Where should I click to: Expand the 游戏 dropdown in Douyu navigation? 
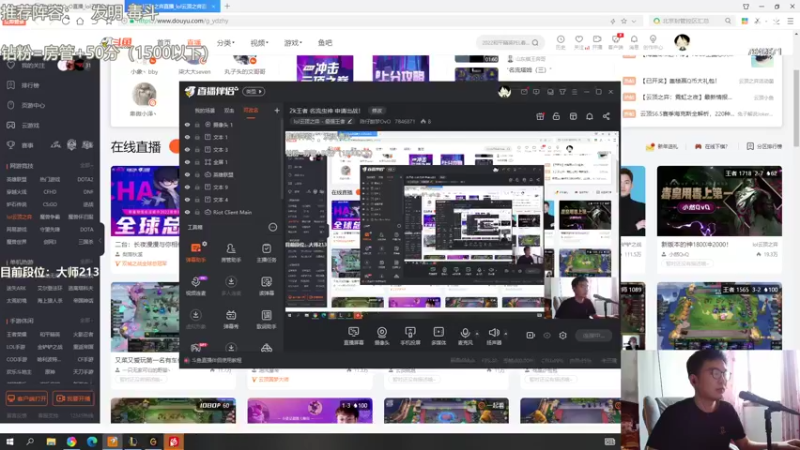[293, 43]
